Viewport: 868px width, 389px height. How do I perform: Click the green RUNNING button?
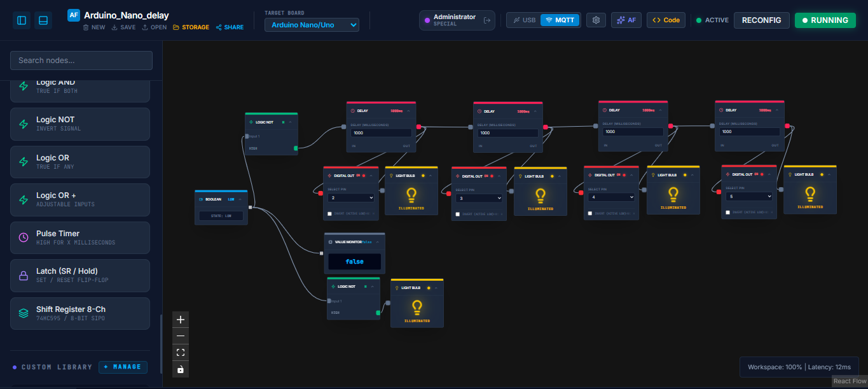point(825,20)
